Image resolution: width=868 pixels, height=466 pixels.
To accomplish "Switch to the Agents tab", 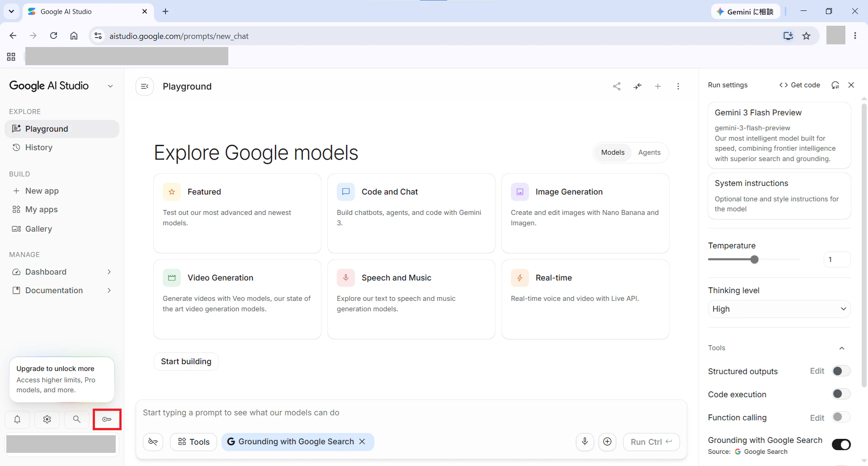I will [x=649, y=152].
